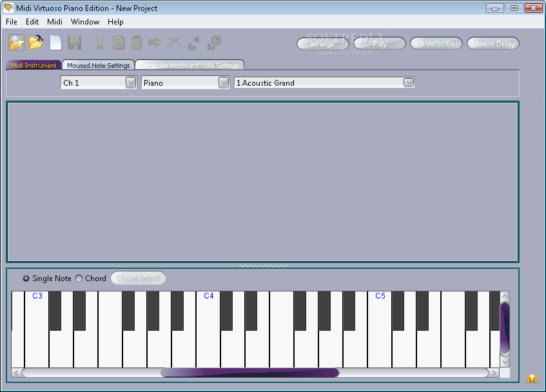
Task: Open the Piano instrument family dropdown
Action: (224, 83)
